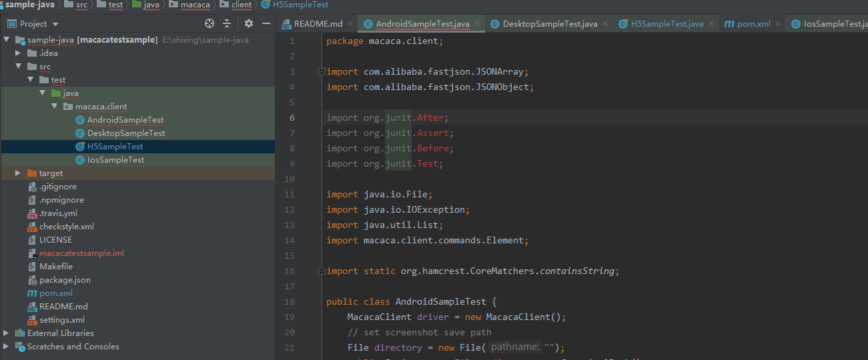
Task: Select IosSampleTest in project tree
Action: click(115, 160)
